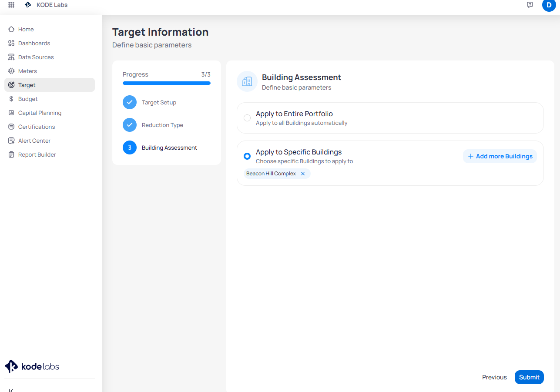The height and width of the screenshot is (392, 560).
Task: Open the Budget section
Action: click(50, 99)
